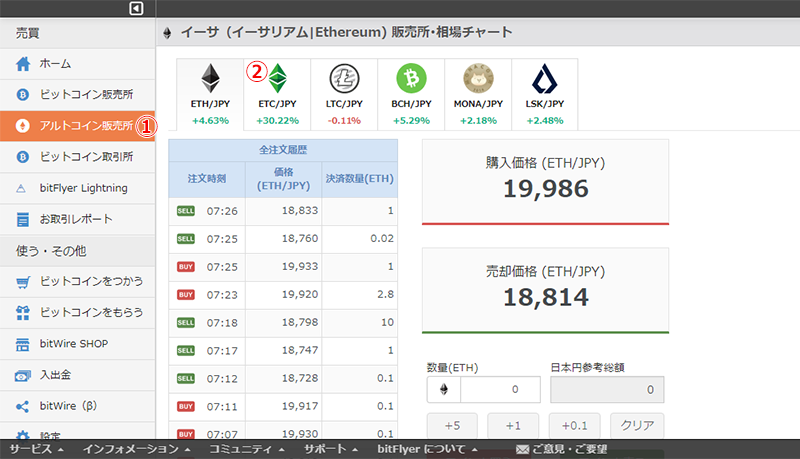Click the 日本円参考総額 field
Screen dimensions: 800x459
coord(607,390)
